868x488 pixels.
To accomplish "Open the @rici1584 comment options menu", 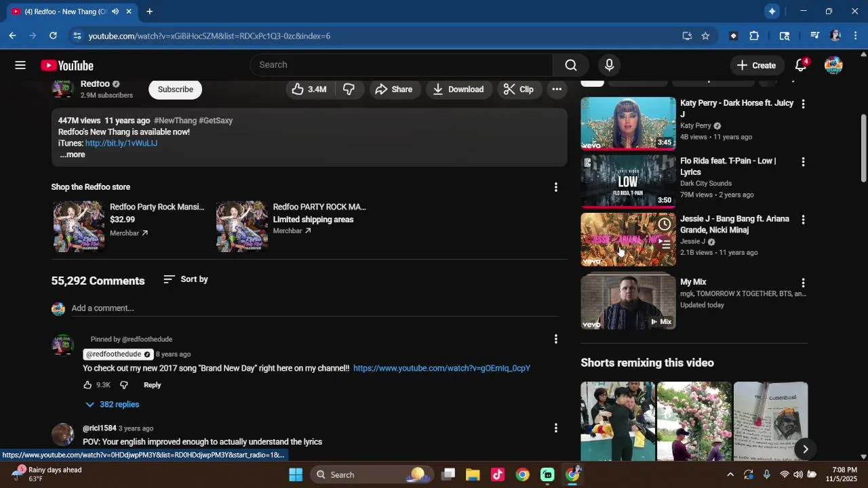I will pyautogui.click(x=556, y=428).
